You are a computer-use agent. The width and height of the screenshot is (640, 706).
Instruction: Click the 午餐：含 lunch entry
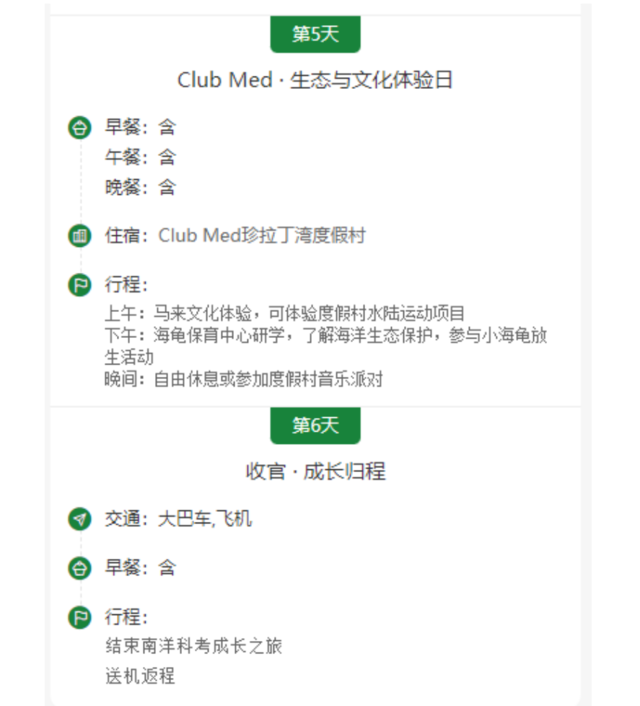click(x=140, y=157)
